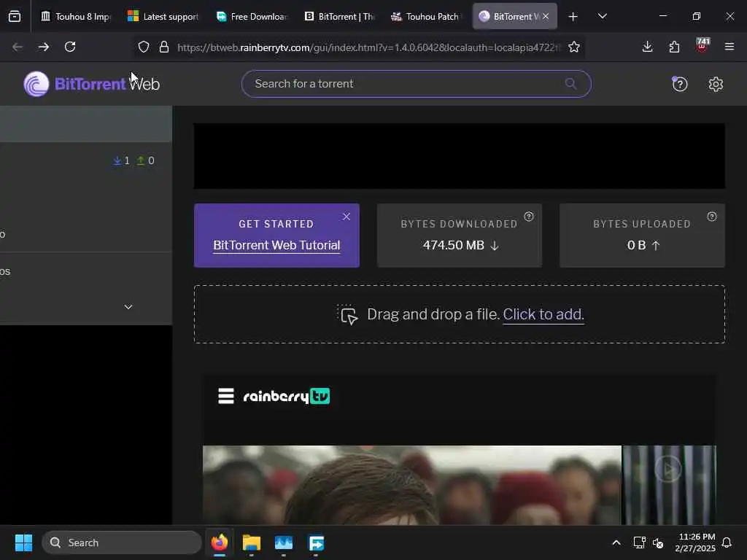Open the notifications bell icon
Image resolution: width=747 pixels, height=560 pixels.
pyautogui.click(x=727, y=542)
